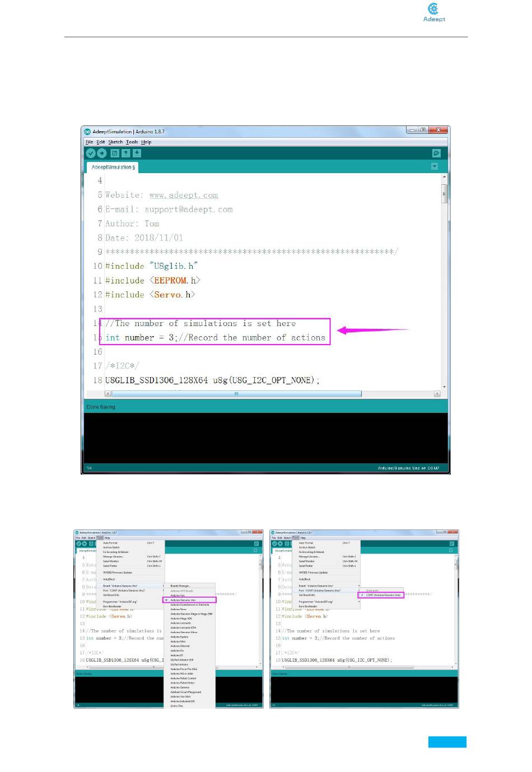
Task: Click vertical scrollbar down arrow in large editor
Action: (x=445, y=387)
